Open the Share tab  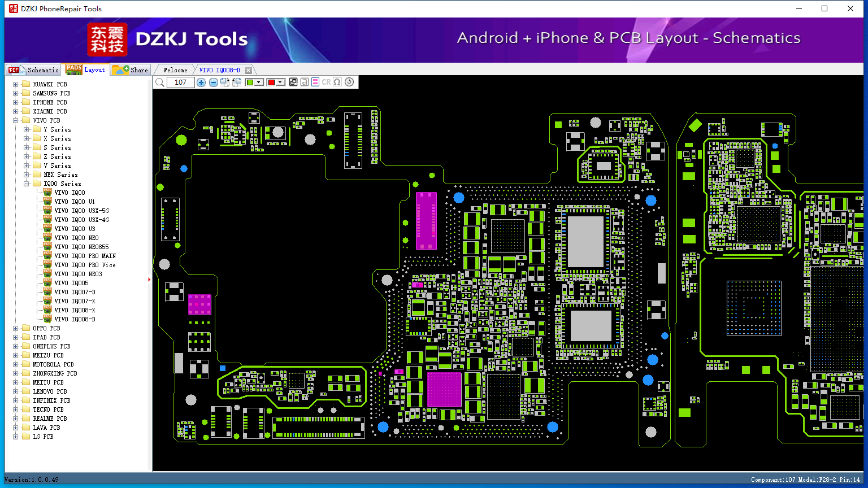click(130, 70)
